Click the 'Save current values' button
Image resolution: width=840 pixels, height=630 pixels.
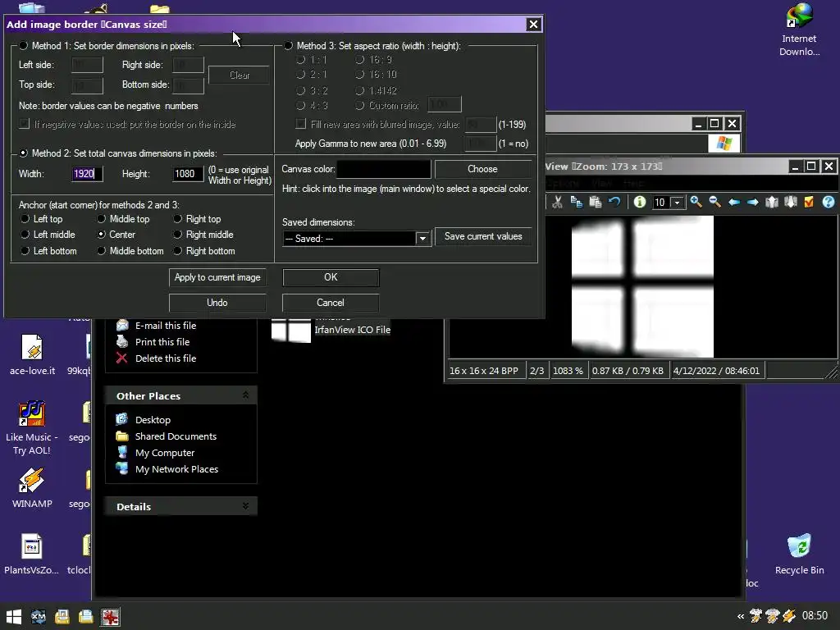coord(482,236)
